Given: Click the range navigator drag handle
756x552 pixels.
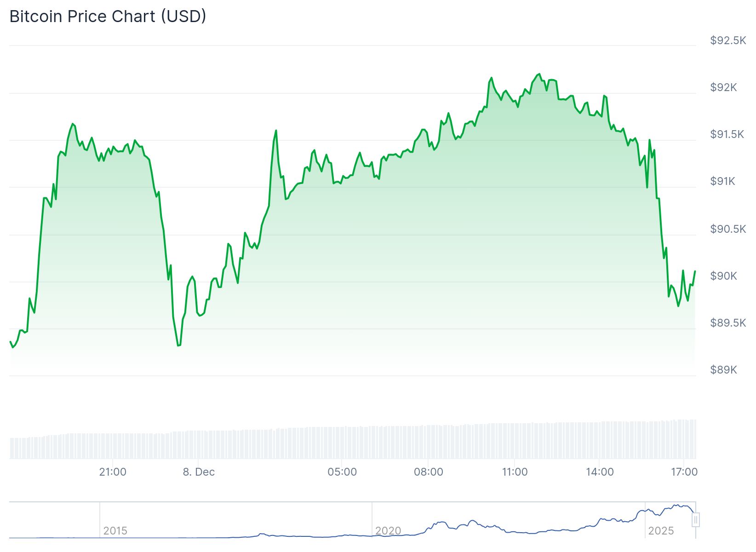Looking at the screenshot, I should click(696, 520).
